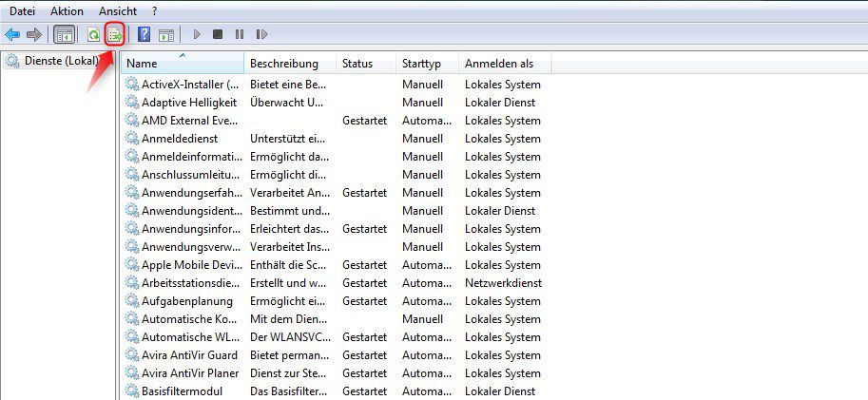This screenshot has height=400, width=868.
Task: Select Dienste (Lokal) in the tree
Action: [x=62, y=61]
